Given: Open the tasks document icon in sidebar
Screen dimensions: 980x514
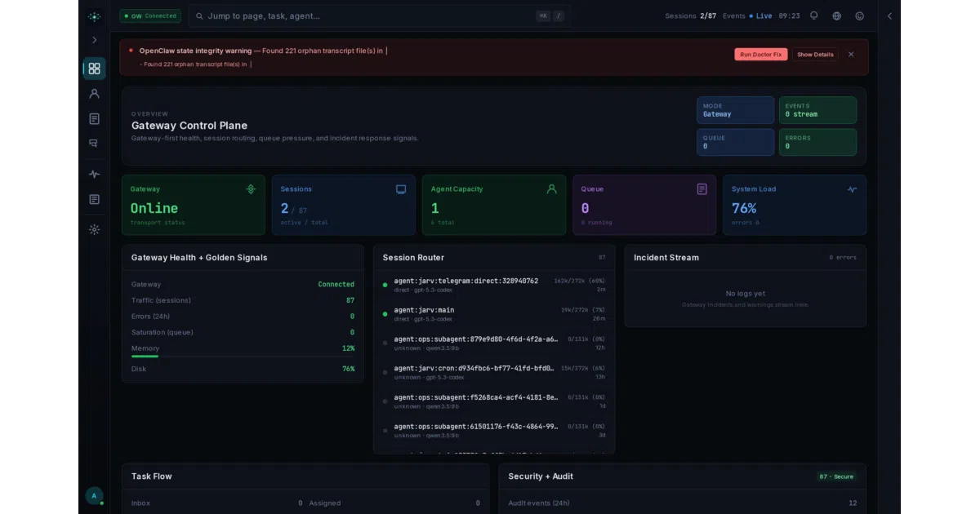Looking at the screenshot, I should pos(94,118).
